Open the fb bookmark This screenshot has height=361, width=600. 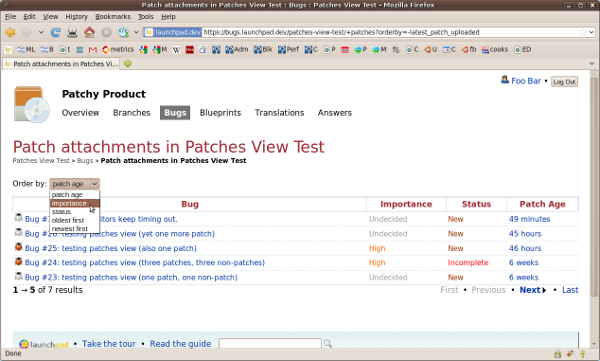coord(469,49)
